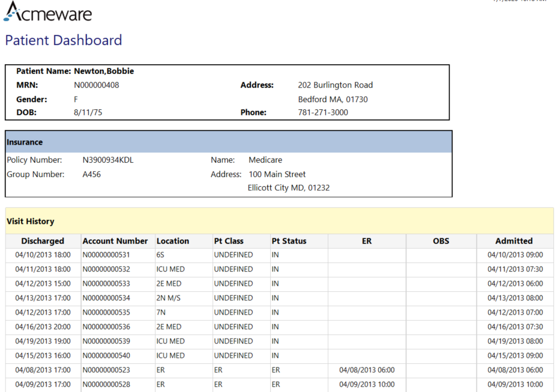Open account number N00000000540
Viewport: 557px width, 392px height.
tap(106, 356)
